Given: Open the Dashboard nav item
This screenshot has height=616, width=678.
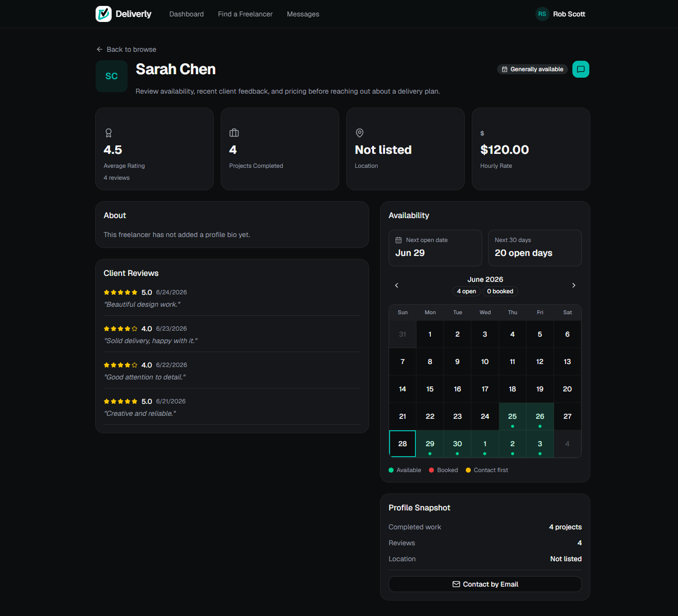Looking at the screenshot, I should (x=186, y=14).
